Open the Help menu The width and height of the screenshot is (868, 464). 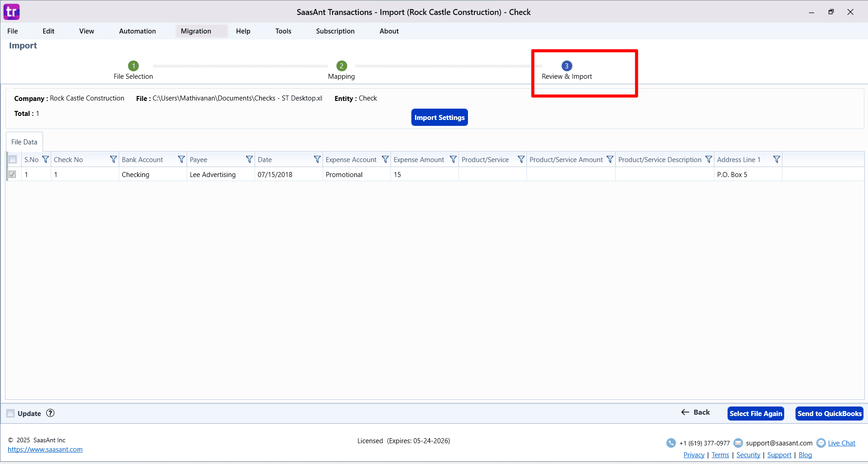pos(243,31)
